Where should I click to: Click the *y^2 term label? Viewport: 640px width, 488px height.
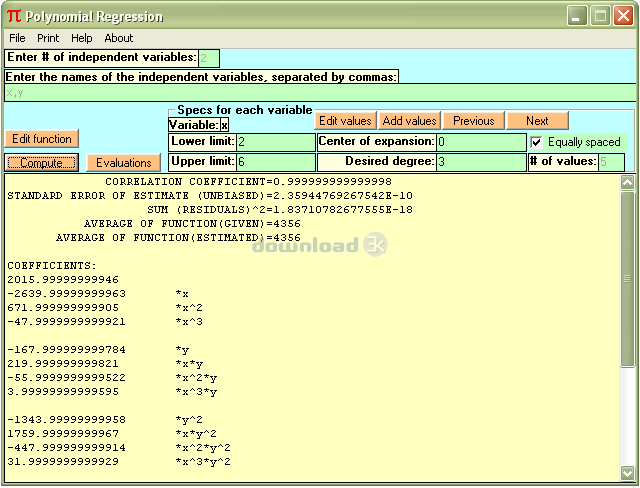[x=189, y=420]
